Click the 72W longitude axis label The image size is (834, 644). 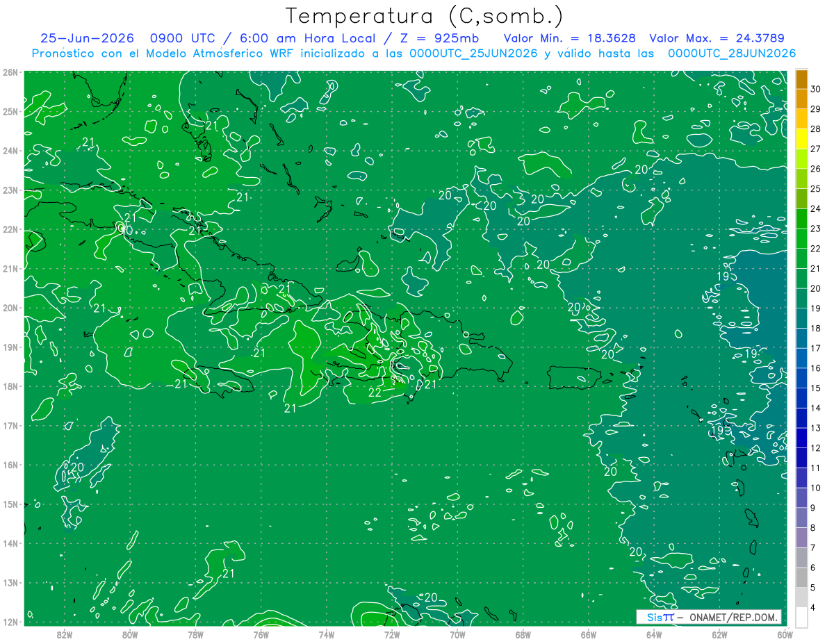pos(392,634)
